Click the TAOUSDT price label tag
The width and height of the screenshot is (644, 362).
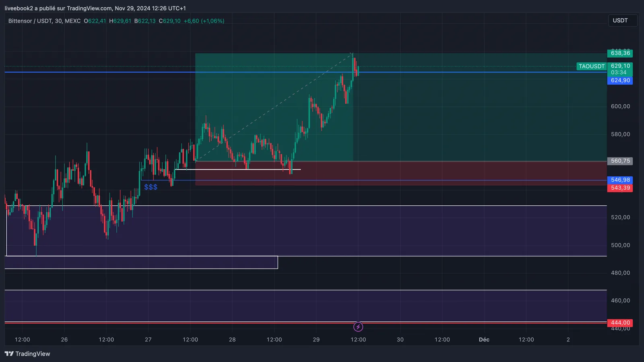pos(591,66)
